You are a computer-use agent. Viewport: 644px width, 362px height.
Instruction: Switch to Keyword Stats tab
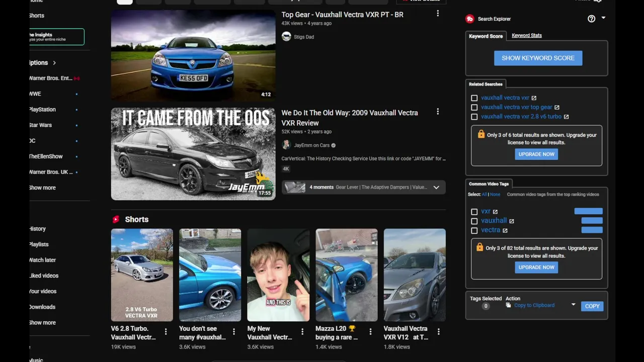527,35
